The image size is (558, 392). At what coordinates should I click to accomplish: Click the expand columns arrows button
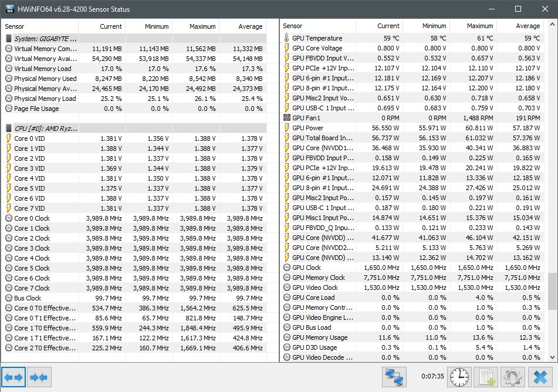(13, 377)
